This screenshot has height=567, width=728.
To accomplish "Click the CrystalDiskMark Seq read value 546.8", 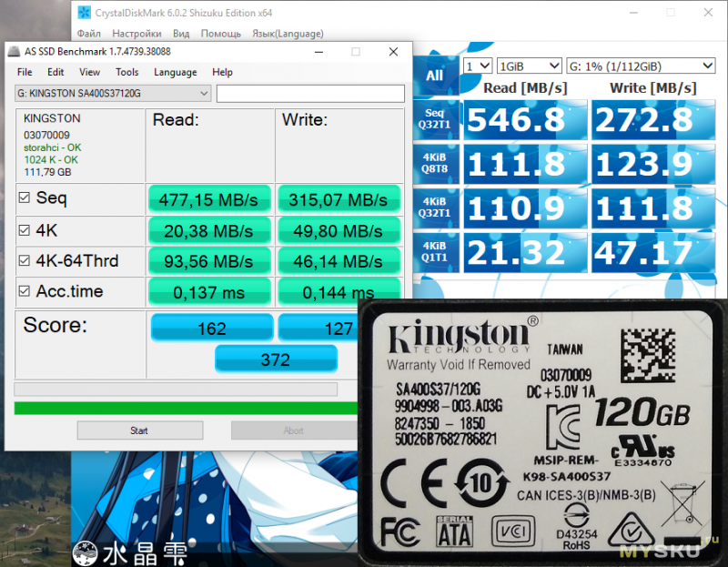I will 525,119.
